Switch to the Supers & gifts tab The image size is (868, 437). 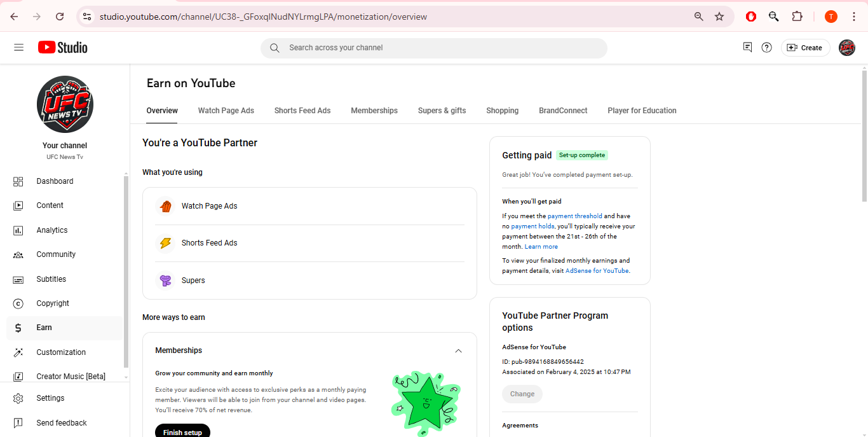[442, 111]
